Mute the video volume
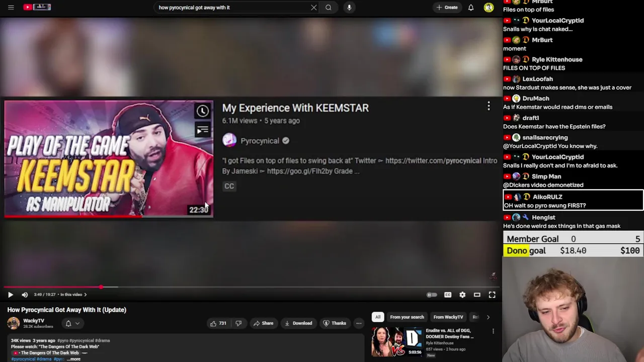The width and height of the screenshot is (644, 362). 25,295
